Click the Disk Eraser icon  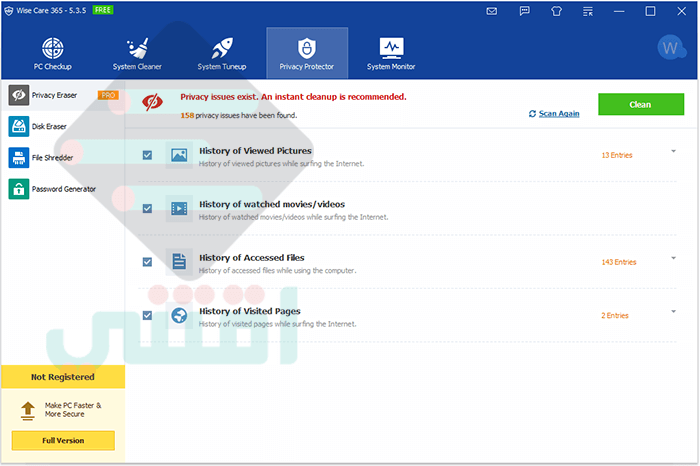click(x=19, y=126)
